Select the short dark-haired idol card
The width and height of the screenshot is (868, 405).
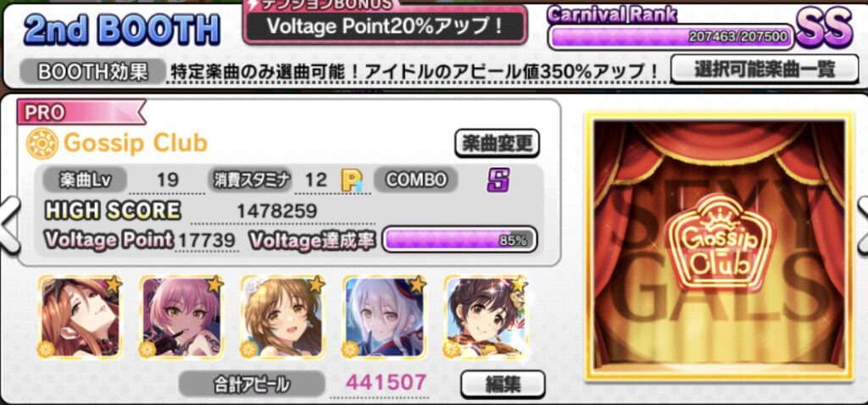(486, 317)
